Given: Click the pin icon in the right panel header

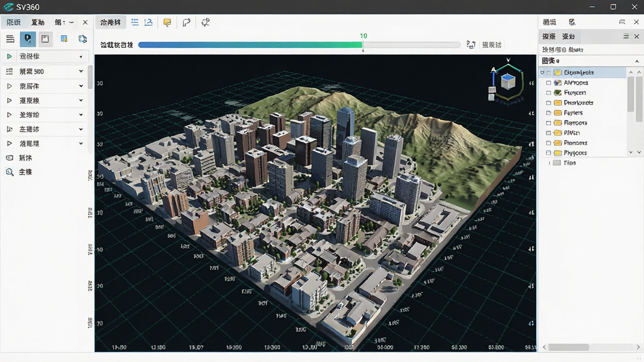Looking at the screenshot, I should click(622, 22).
